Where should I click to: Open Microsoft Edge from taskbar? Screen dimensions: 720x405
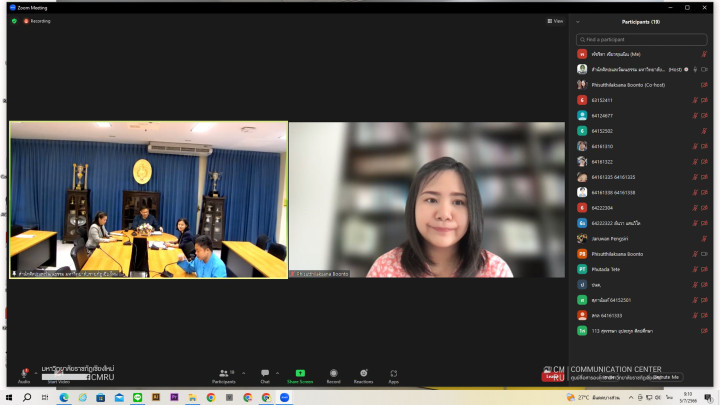click(x=64, y=397)
